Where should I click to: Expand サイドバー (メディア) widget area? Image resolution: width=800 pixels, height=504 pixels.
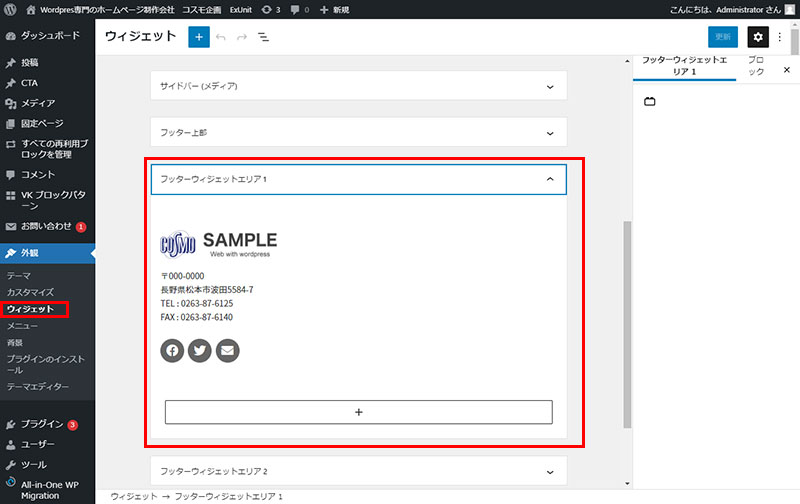(x=358, y=86)
